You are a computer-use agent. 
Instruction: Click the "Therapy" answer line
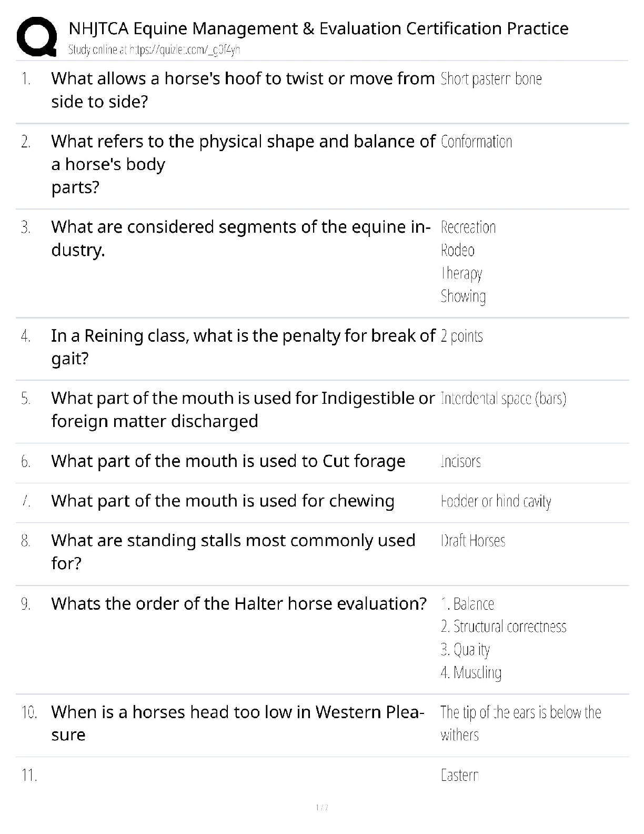tap(461, 273)
